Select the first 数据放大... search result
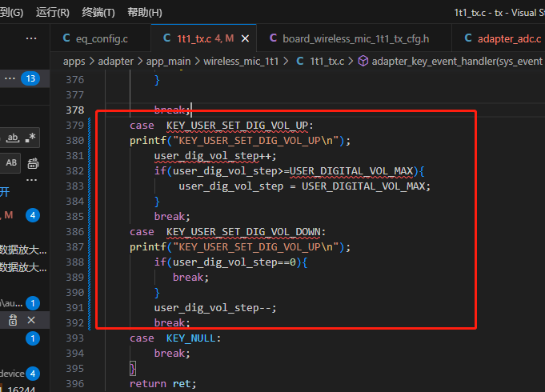This screenshot has width=545, height=392. [x=23, y=250]
